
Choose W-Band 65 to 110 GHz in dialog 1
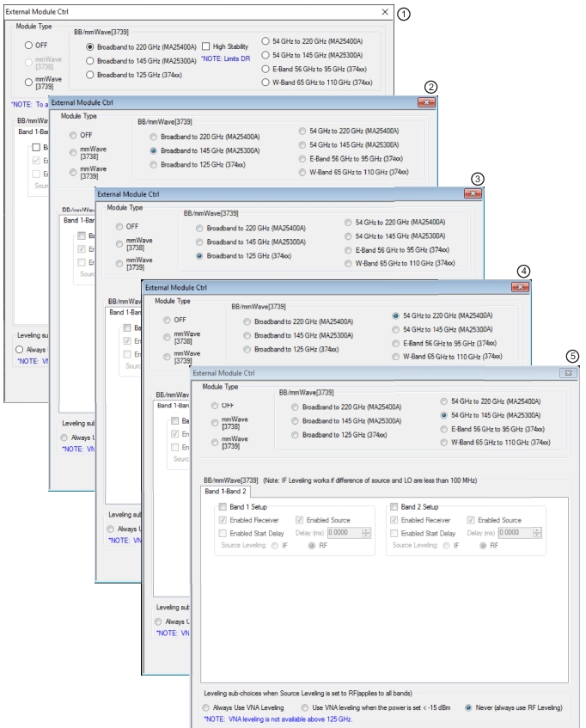[x=266, y=83]
